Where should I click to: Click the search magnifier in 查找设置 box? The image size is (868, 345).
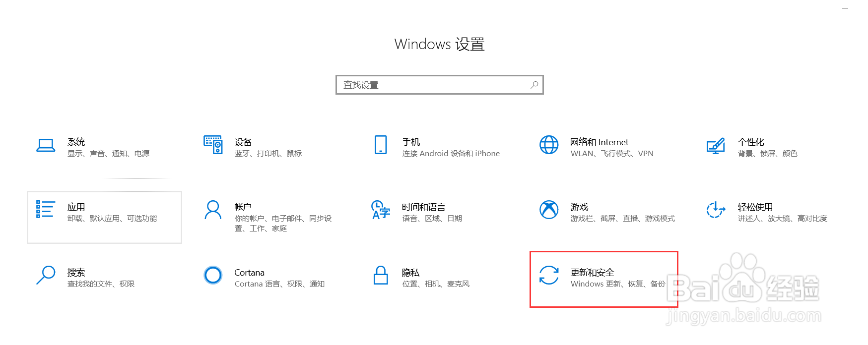[534, 85]
